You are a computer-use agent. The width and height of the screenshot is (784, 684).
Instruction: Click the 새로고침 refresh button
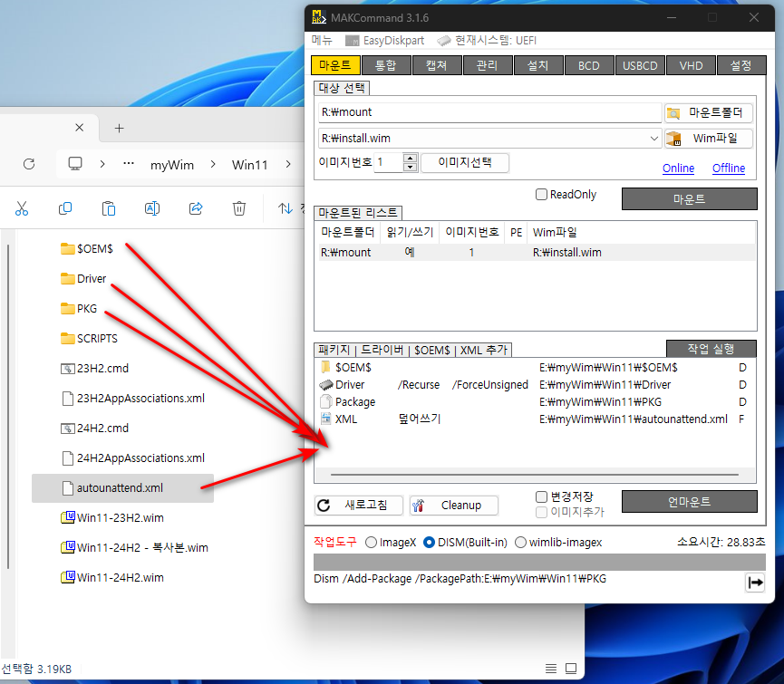coord(359,506)
